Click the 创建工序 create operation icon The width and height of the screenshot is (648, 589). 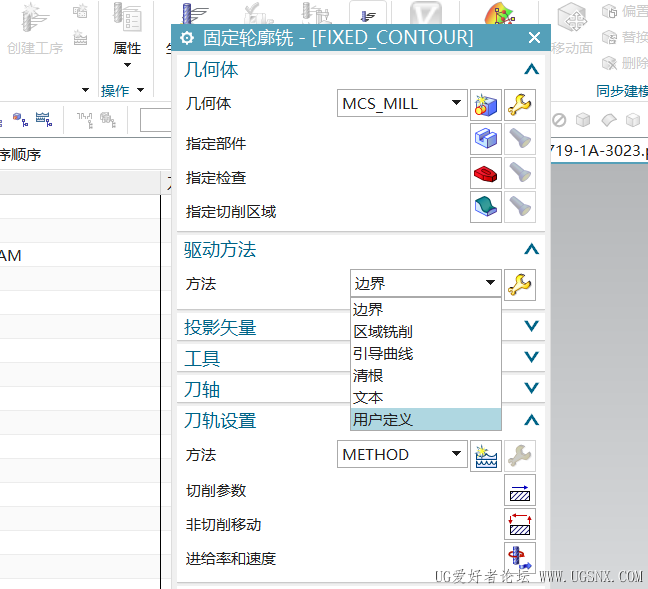pyautogui.click(x=35, y=19)
